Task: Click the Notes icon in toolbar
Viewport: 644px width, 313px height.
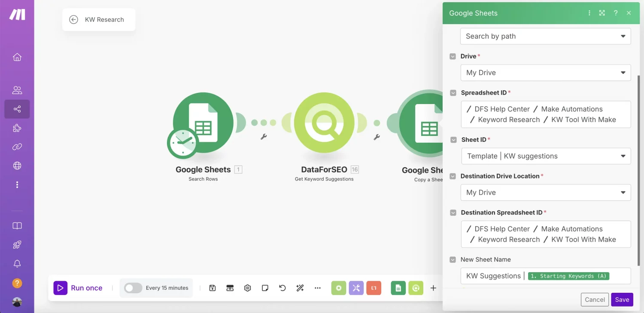Action: 265,288
